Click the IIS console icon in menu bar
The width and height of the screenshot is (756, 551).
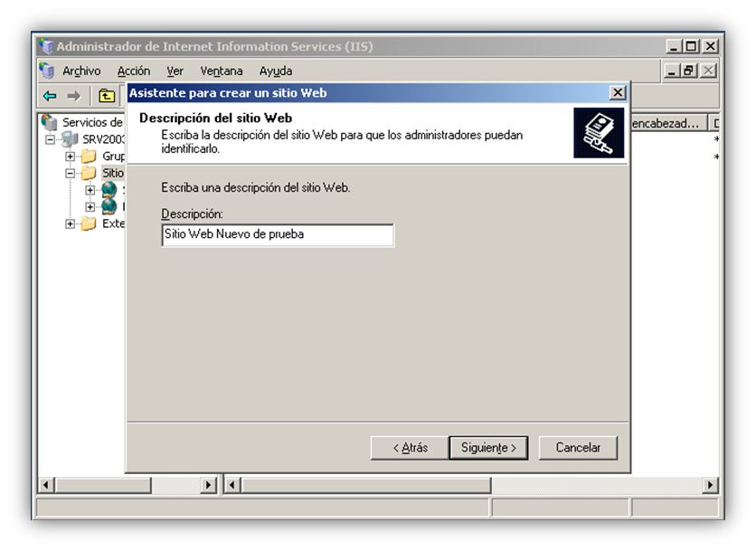[47, 71]
